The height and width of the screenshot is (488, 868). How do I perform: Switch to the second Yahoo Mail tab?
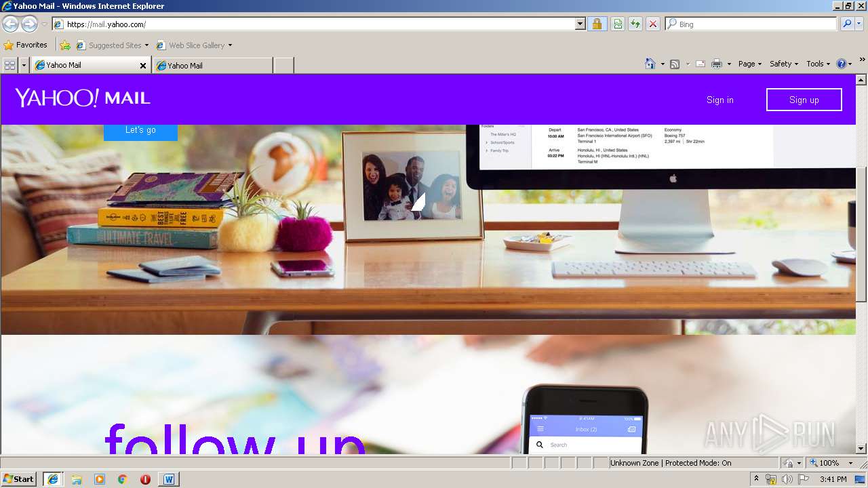(x=212, y=66)
